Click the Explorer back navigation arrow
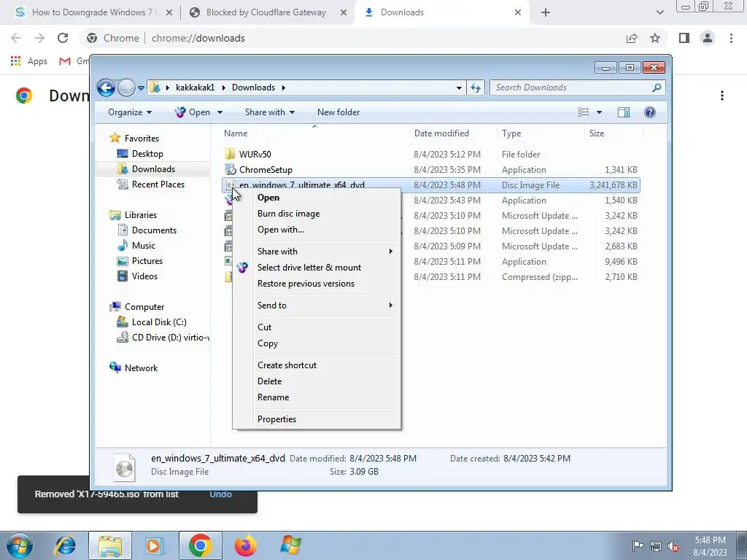Image resolution: width=747 pixels, height=560 pixels. pos(106,87)
